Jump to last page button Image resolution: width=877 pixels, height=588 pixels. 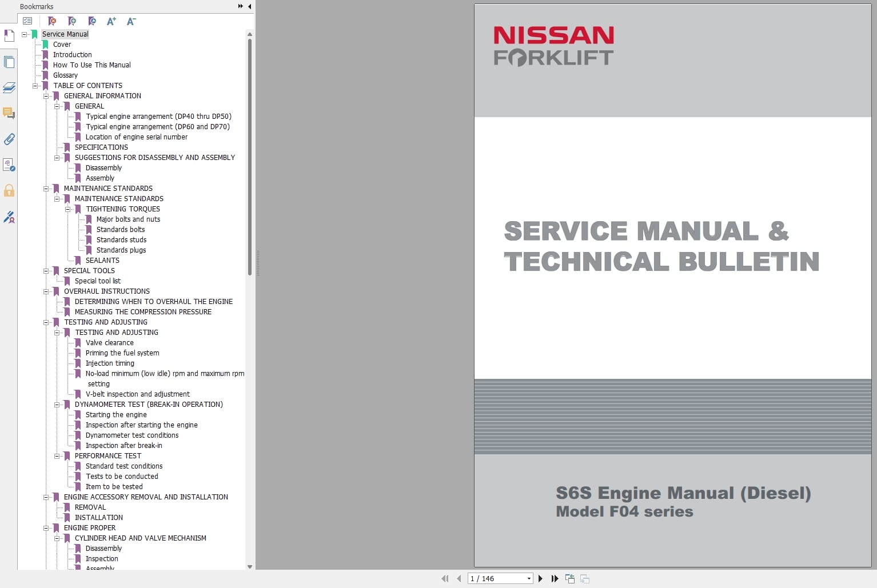pyautogui.click(x=555, y=579)
